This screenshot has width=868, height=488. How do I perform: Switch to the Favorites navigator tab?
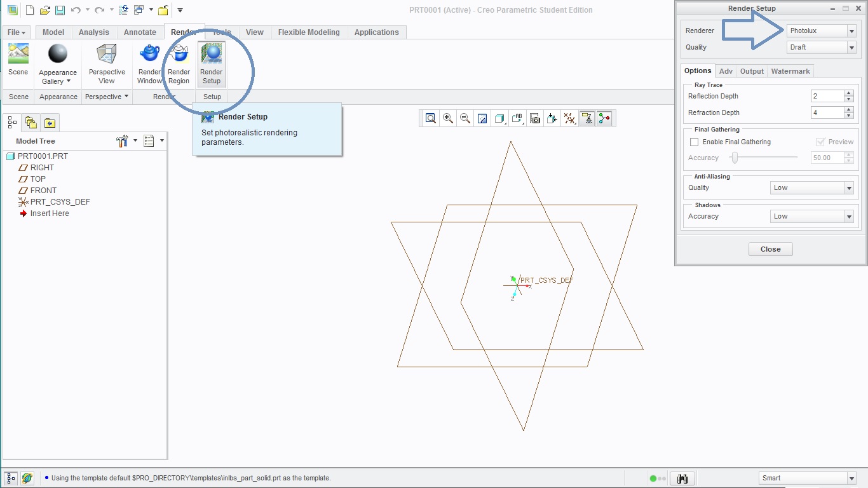coord(50,122)
